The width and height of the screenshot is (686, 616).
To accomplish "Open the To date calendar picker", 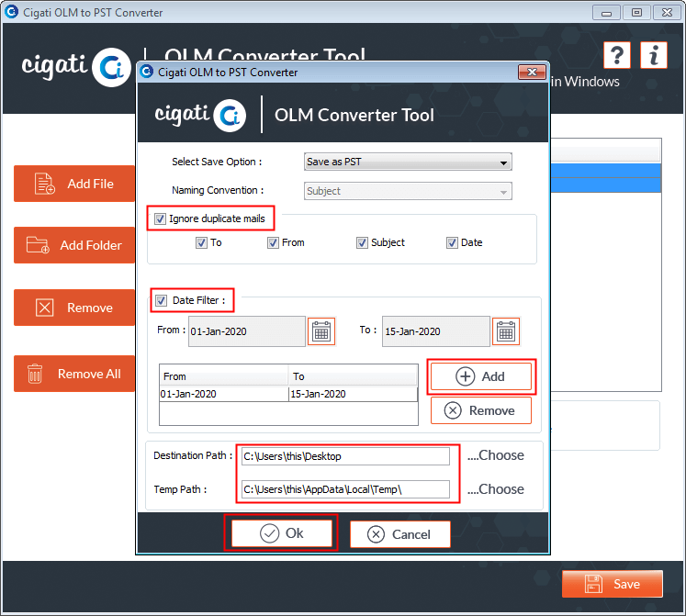I will click(506, 331).
